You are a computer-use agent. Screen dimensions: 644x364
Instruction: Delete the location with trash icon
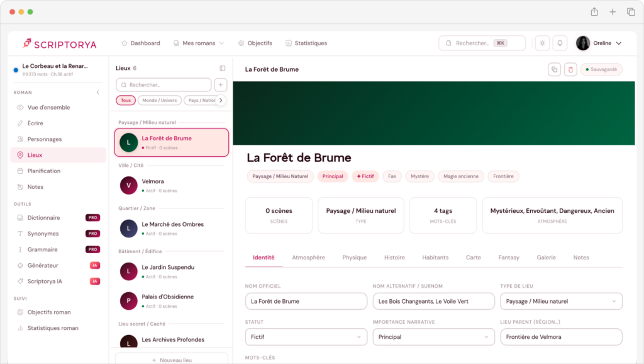[x=570, y=69]
